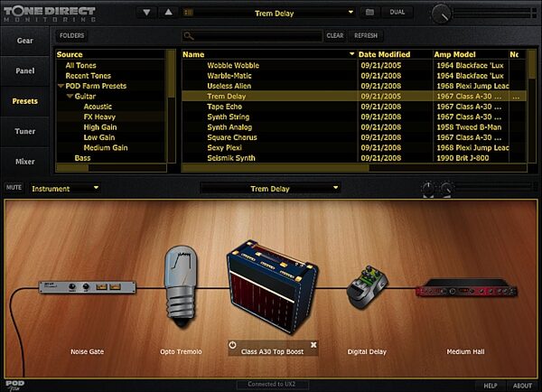
Task: Select All Tones source
Action: click(x=80, y=65)
